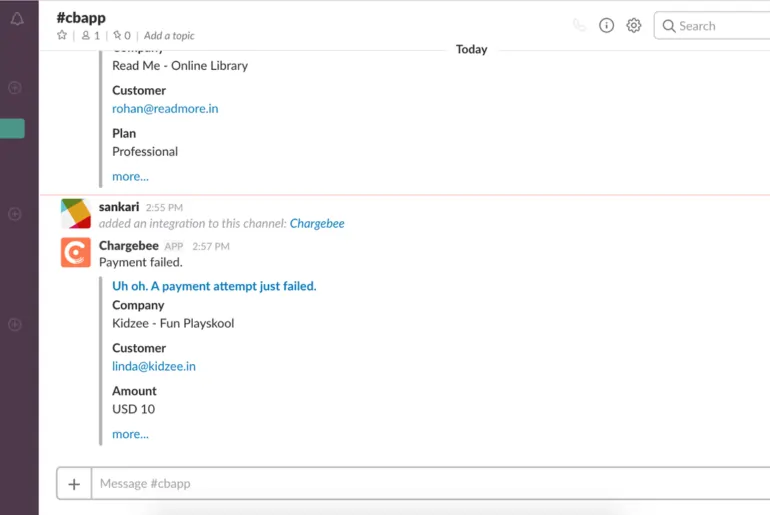The image size is (770, 515).
Task: Click the Chargebee app logo avatar
Action: pos(76,253)
